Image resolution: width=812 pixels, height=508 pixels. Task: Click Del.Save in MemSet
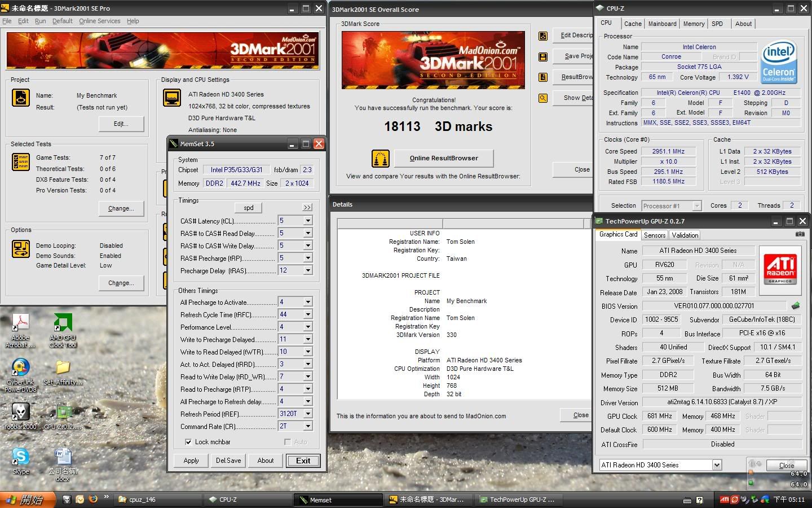coord(228,461)
